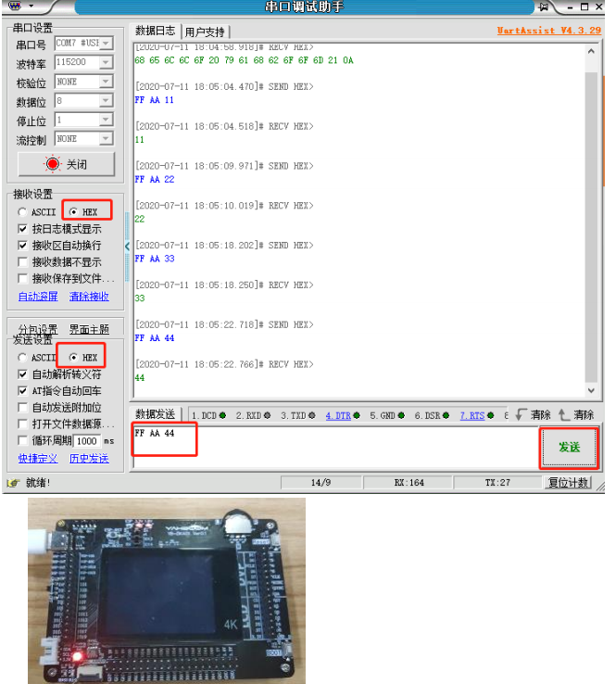Click the TX:27 status counter
616x684 pixels.
pos(497,483)
